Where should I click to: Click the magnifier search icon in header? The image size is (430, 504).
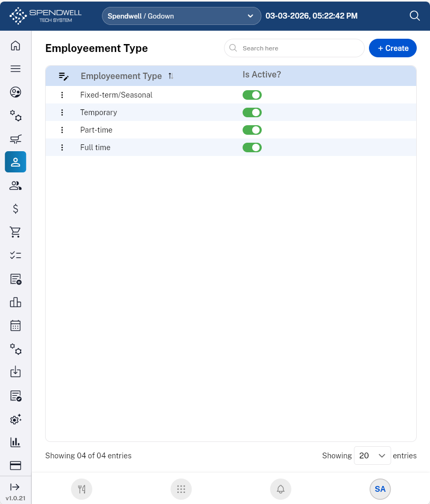(415, 16)
